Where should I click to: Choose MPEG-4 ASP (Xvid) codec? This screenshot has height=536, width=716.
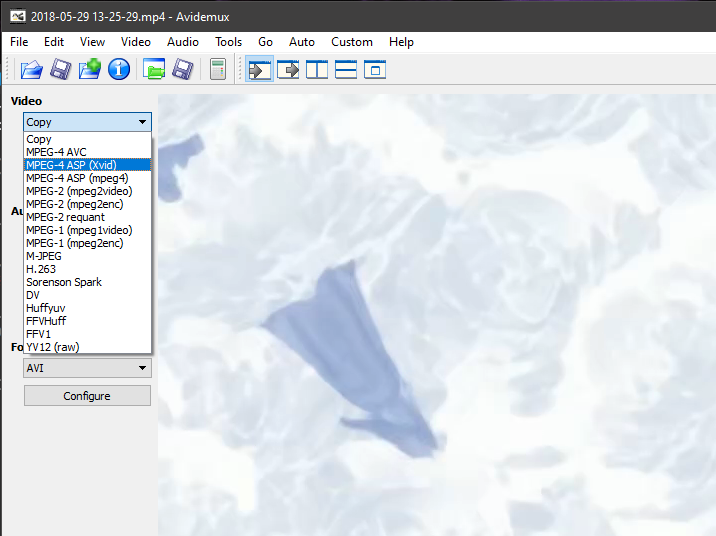(87, 165)
